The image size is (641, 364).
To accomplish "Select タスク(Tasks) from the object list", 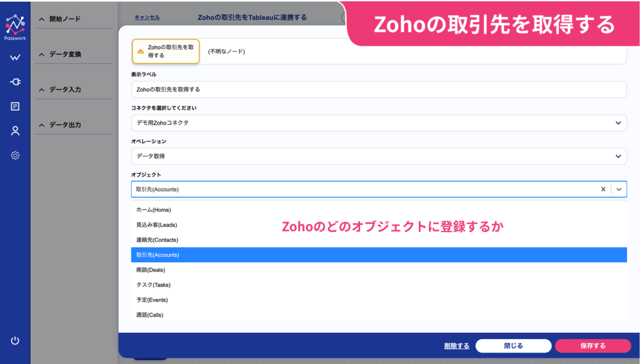I will (379, 285).
